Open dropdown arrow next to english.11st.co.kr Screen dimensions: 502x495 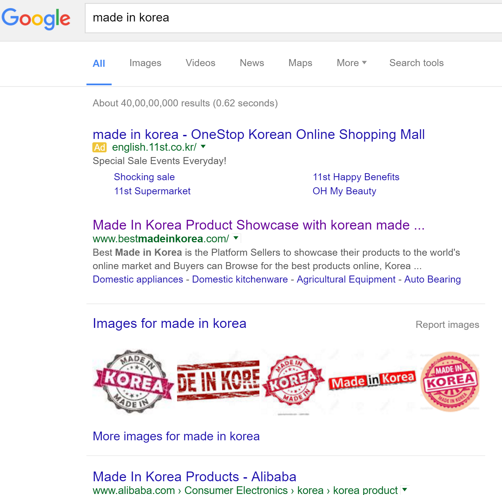coord(203,146)
